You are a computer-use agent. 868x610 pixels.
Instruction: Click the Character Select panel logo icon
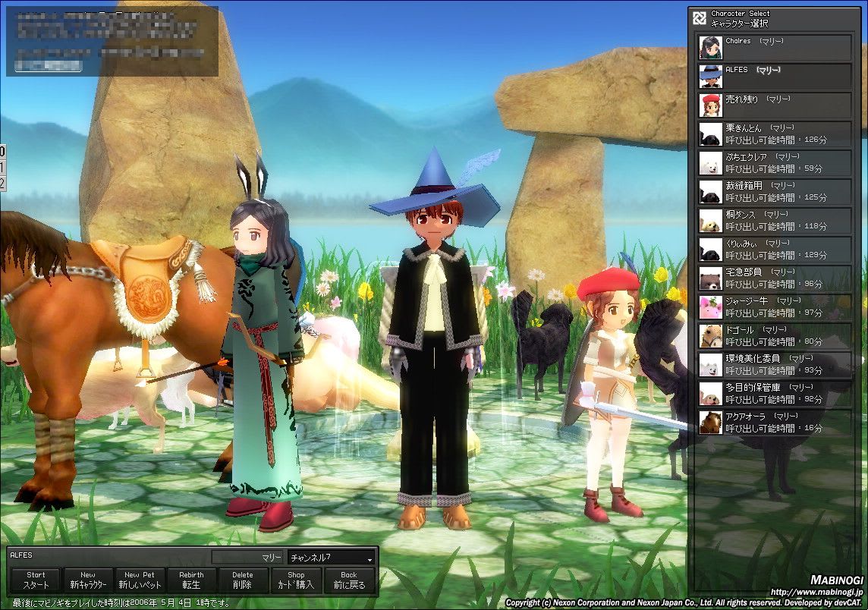[700, 18]
